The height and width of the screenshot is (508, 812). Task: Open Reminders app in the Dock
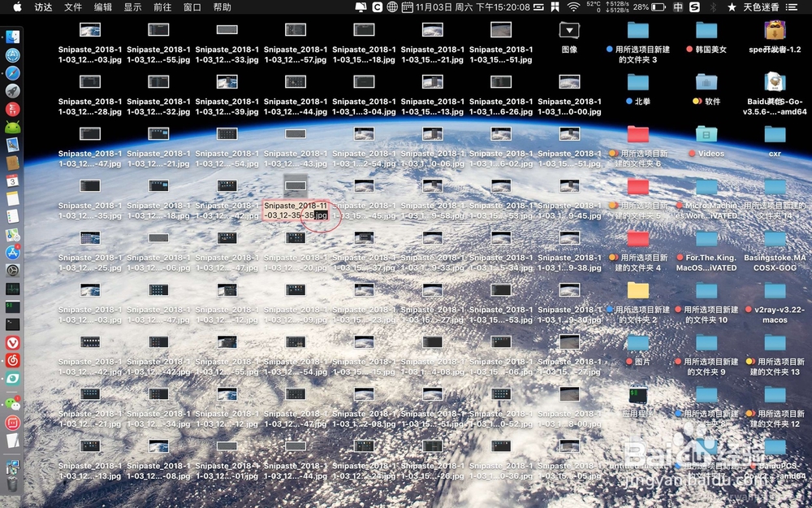pos(12,216)
